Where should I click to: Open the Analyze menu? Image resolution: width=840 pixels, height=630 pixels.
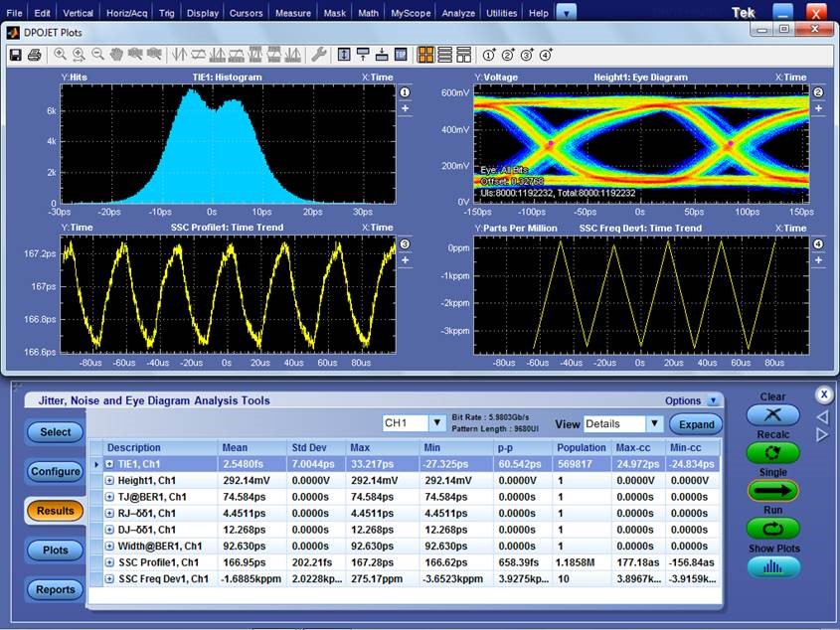click(457, 13)
